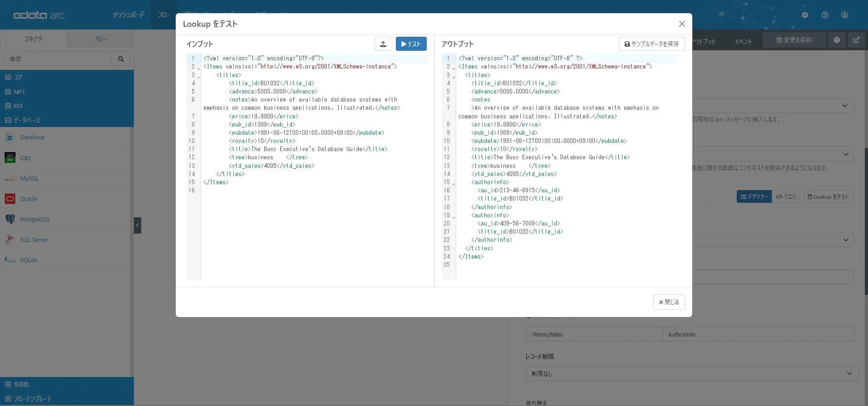Click 変更を保存 button in connector panel

(794, 40)
